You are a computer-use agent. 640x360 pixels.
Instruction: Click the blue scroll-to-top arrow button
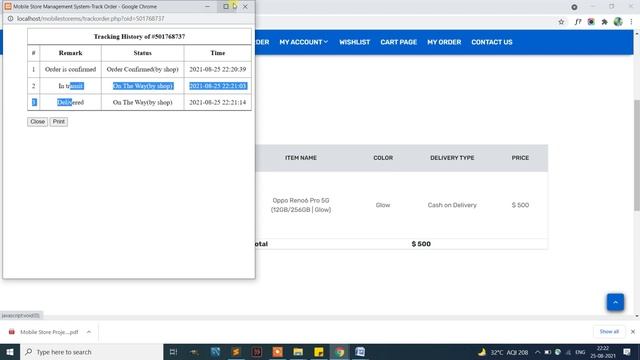pyautogui.click(x=615, y=302)
